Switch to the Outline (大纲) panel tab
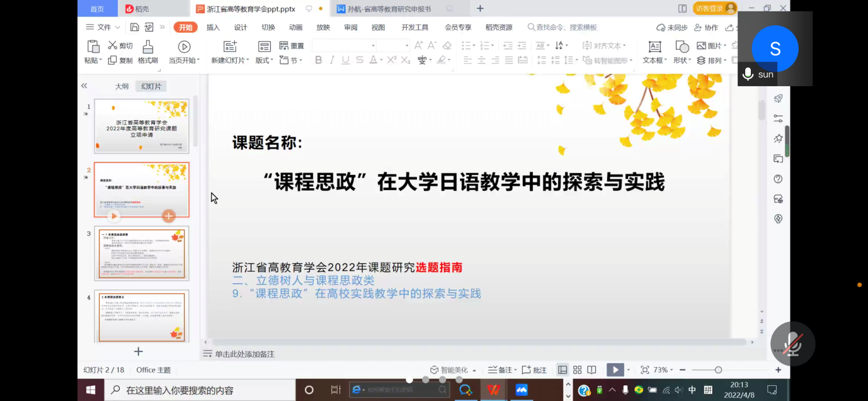The width and height of the screenshot is (868, 401). click(x=122, y=86)
